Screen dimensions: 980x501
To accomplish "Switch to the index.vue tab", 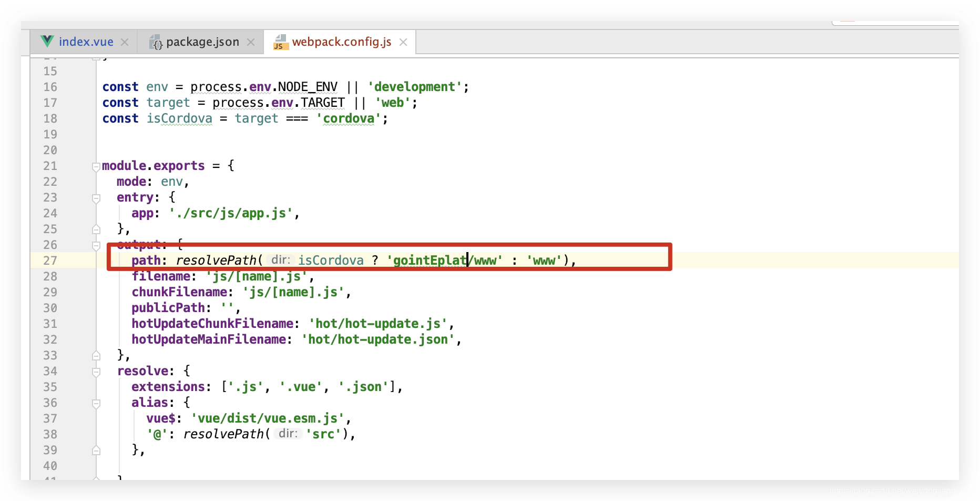I will click(86, 42).
